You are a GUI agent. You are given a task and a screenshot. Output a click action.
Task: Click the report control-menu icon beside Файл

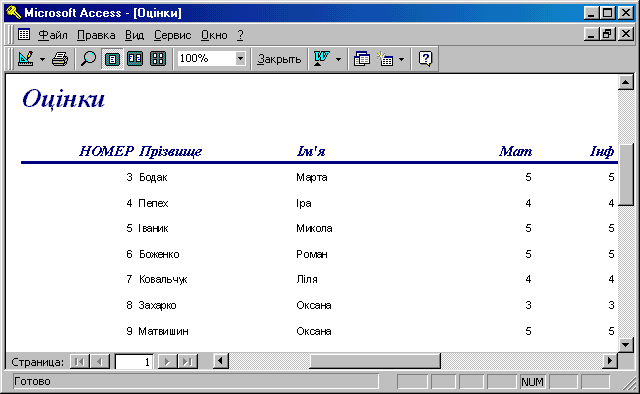click(x=24, y=35)
